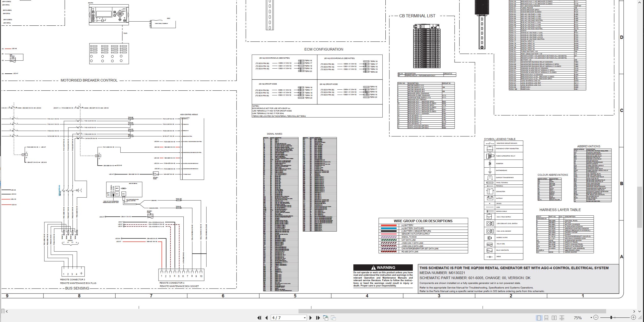This screenshot has width=644, height=322.
Task: Open the page number dropdown list
Action: (305, 318)
